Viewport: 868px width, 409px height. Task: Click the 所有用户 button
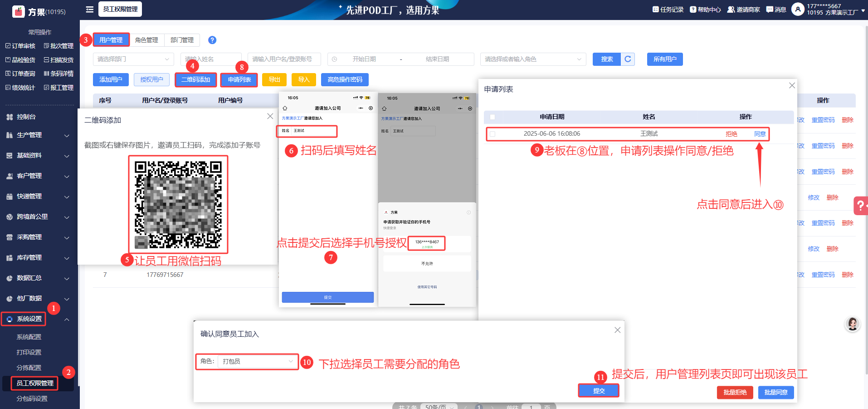[665, 59]
